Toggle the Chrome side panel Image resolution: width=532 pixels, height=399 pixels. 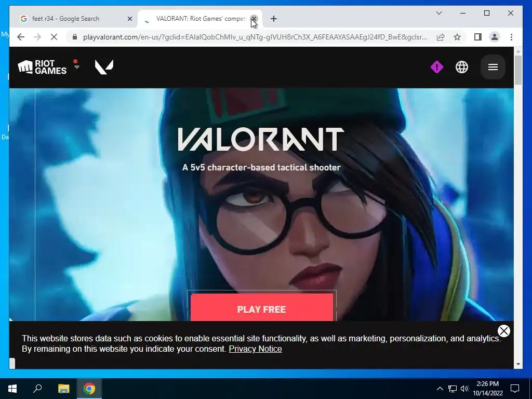point(478,37)
